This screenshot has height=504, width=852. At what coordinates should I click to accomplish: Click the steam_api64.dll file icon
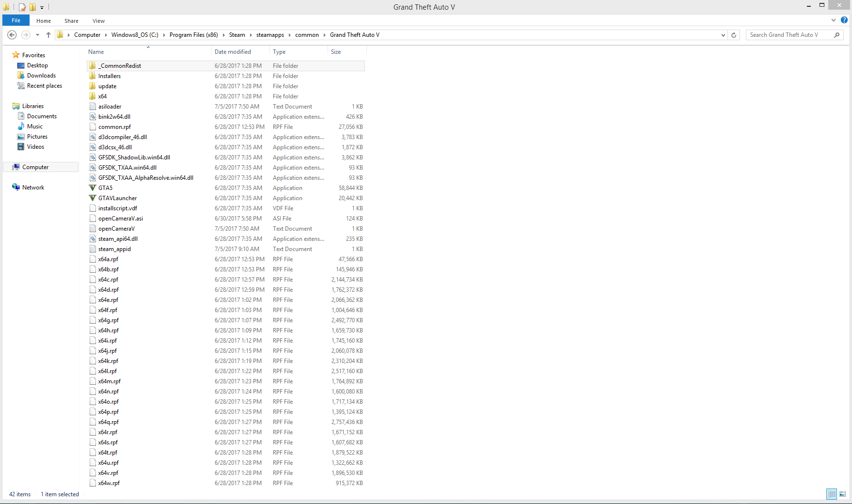coord(93,239)
